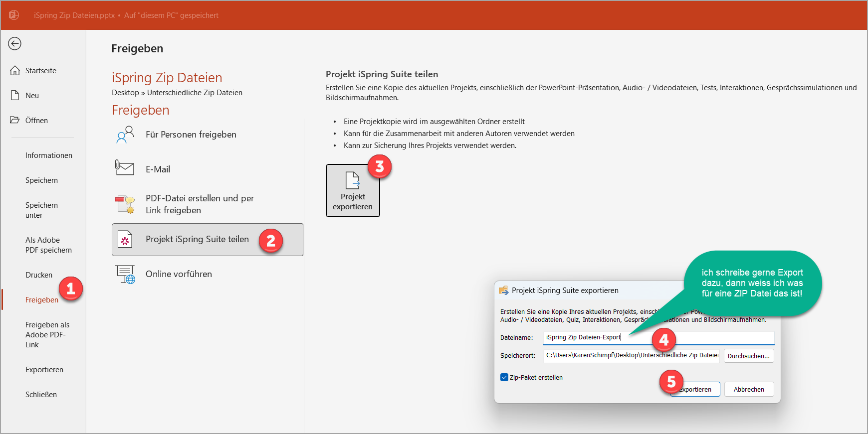
Task: Click the back arrow icon
Action: click(x=15, y=44)
